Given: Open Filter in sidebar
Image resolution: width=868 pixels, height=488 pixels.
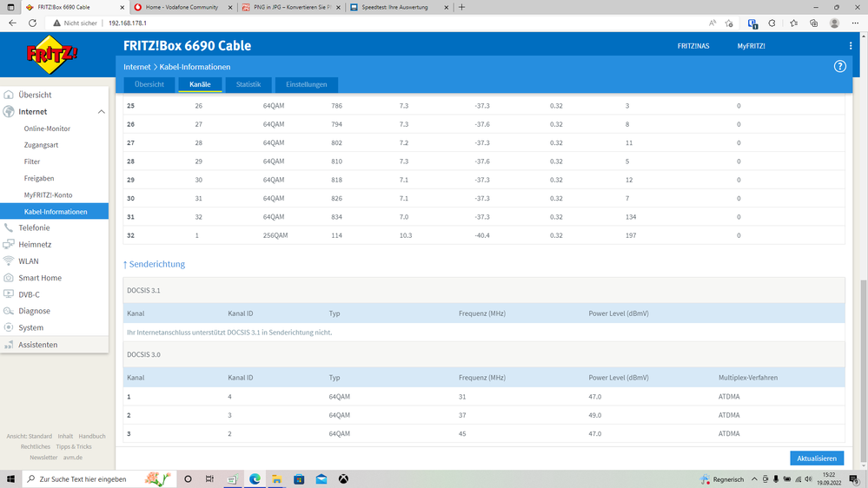Looking at the screenshot, I should [32, 162].
